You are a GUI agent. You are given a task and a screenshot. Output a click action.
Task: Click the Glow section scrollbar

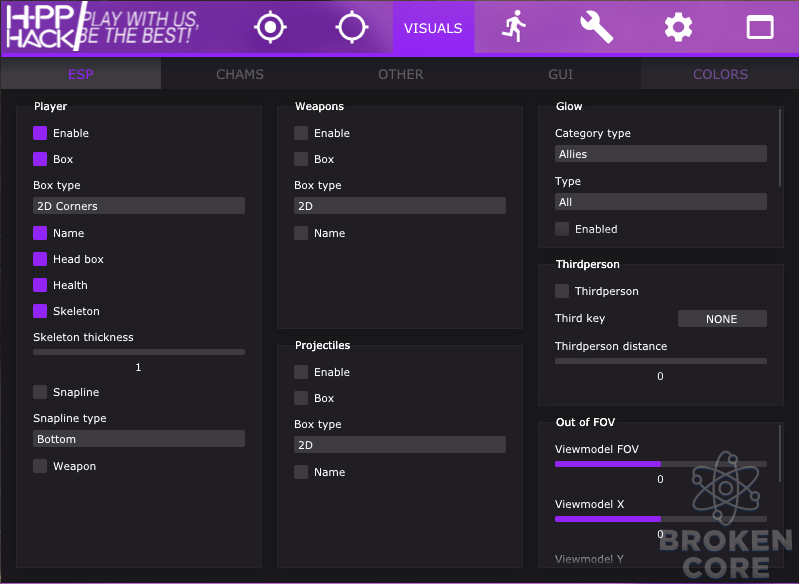pos(780,148)
